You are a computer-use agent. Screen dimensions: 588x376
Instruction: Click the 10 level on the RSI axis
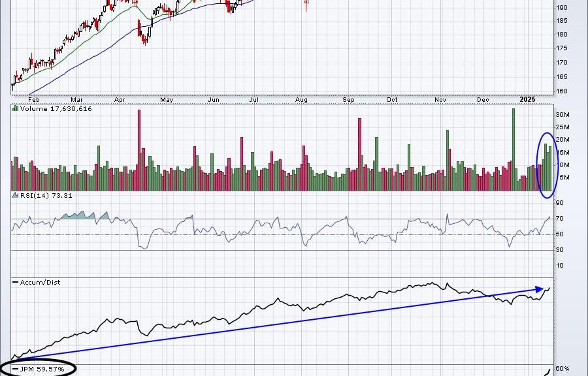click(x=560, y=266)
